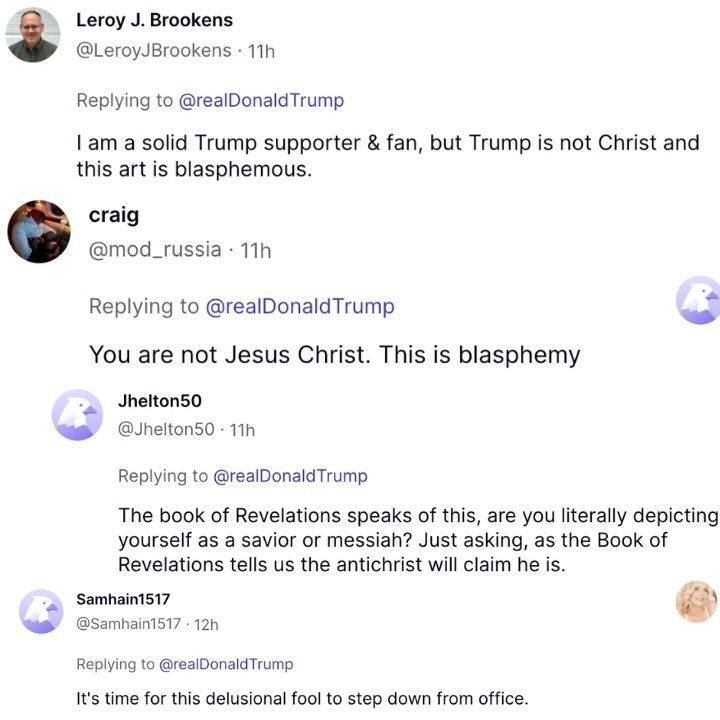Click the @mod_russia handle
Viewport: 720px width, 720px height.
[155, 249]
